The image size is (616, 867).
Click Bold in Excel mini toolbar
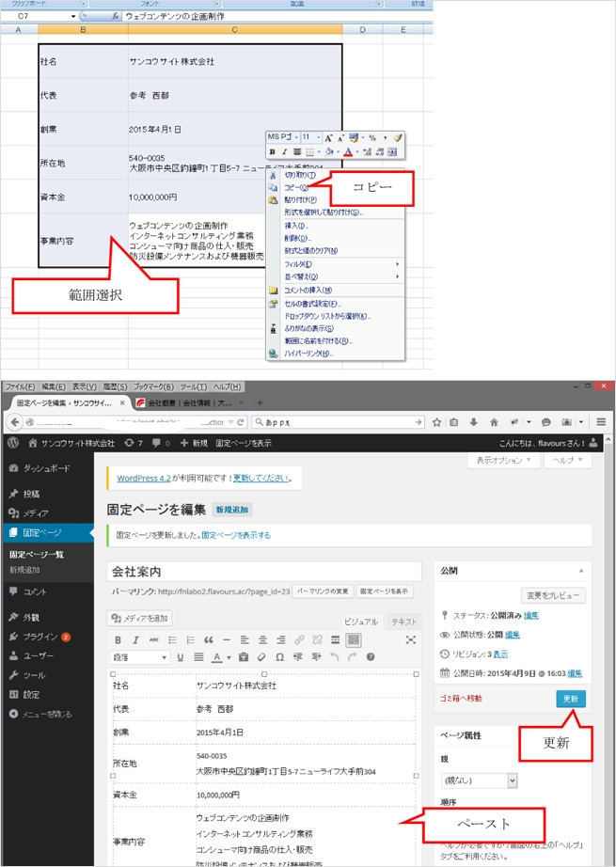coord(272,151)
